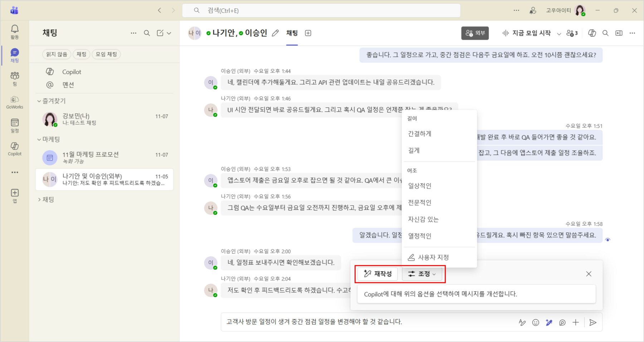Screen dimensions: 644x342
Task: Click the Rewrite (재작성) button
Action: click(378, 274)
